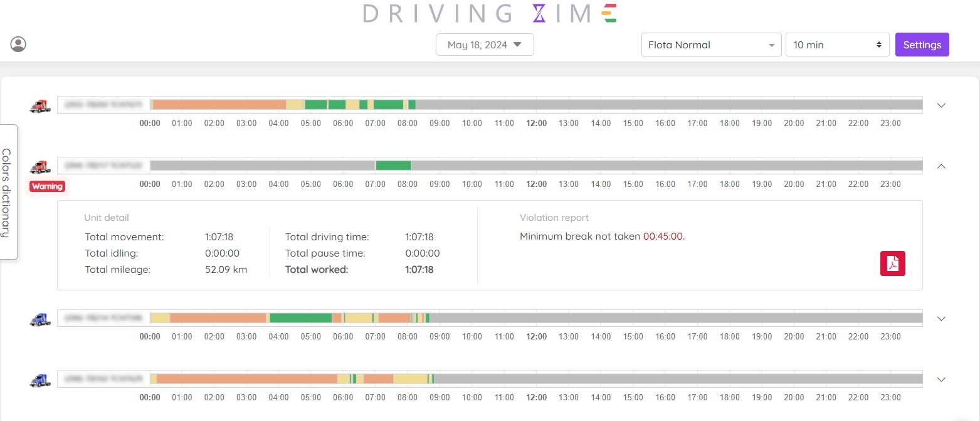Click the Warning badge under the second truck

47,186
